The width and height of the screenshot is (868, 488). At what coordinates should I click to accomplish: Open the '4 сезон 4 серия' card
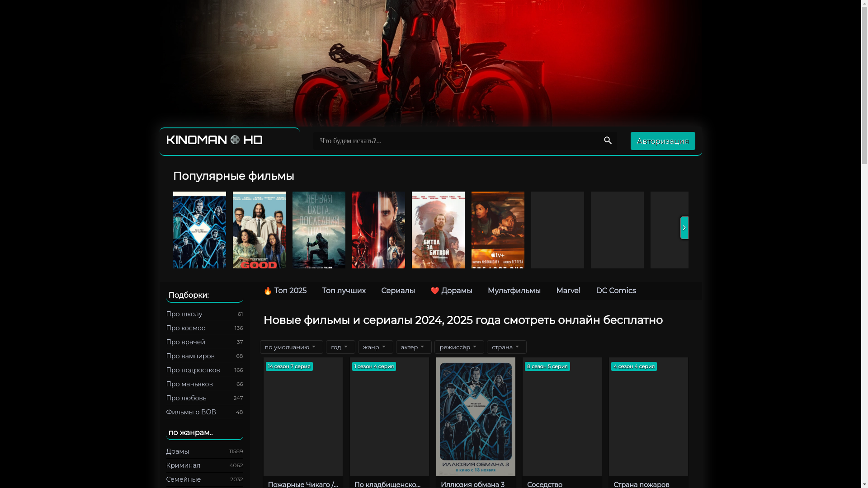pyautogui.click(x=648, y=417)
